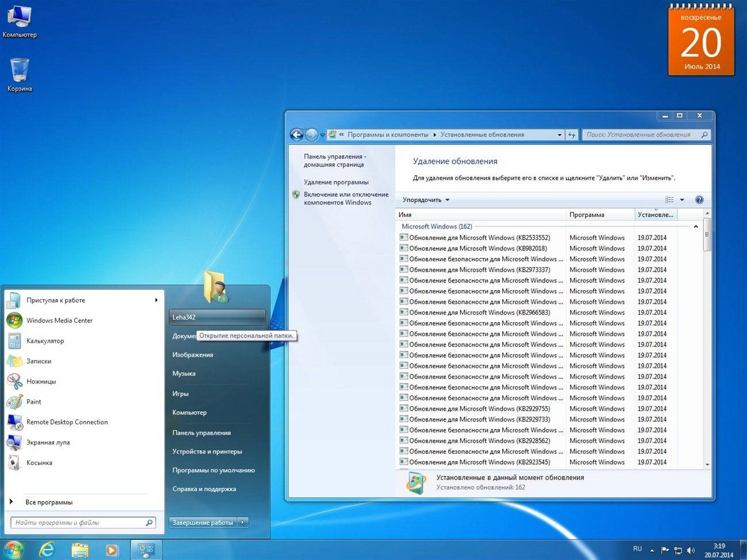
Task: Click the Установленные обновления breadcrumb
Action: click(x=482, y=134)
